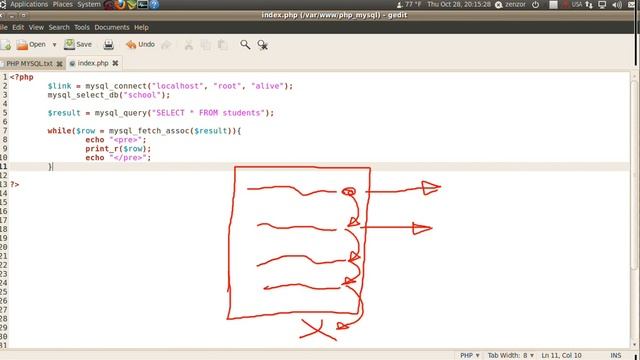640x360 pixels.
Task: Click the Paste toolbar icon
Action: pos(222,45)
